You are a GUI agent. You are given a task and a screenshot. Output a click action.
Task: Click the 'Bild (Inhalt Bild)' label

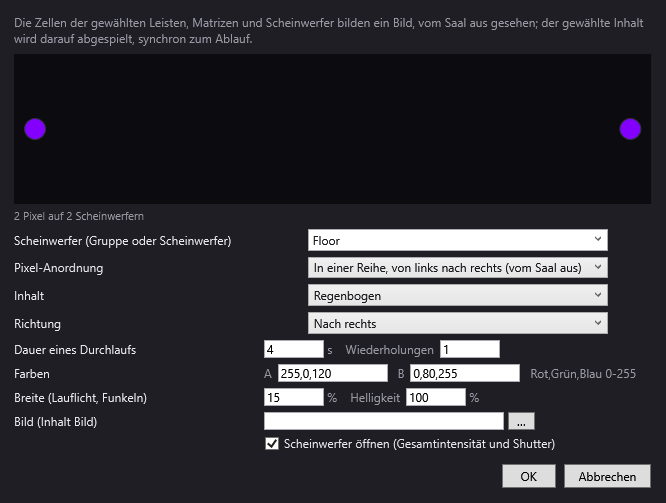(56, 422)
